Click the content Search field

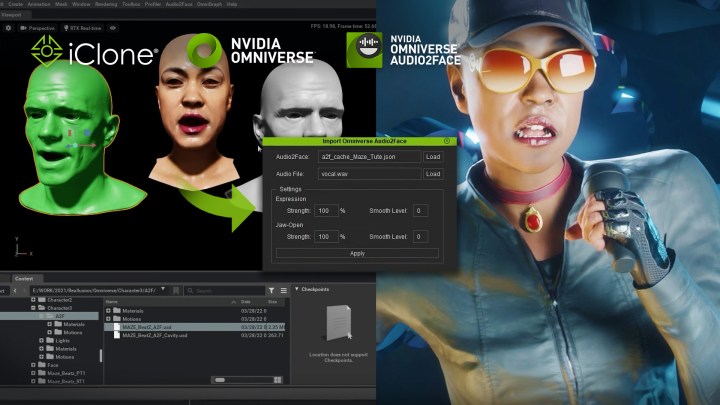pyautogui.click(x=225, y=290)
